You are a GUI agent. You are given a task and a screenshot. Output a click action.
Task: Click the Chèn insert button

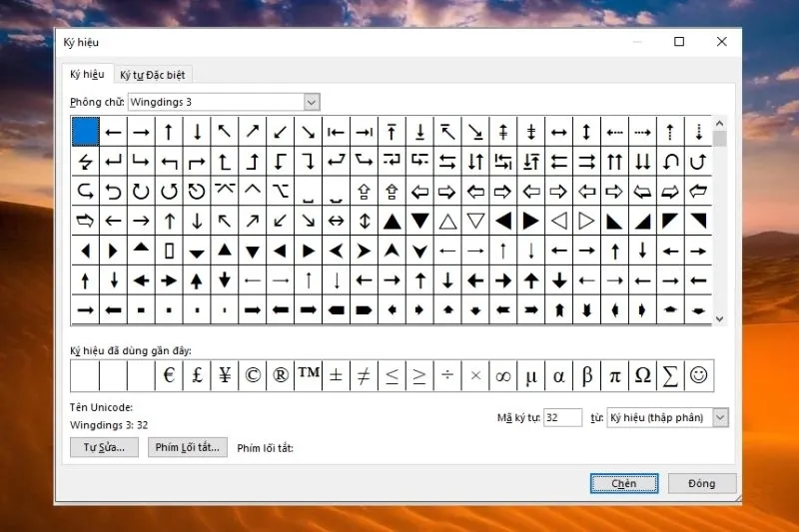tap(624, 483)
